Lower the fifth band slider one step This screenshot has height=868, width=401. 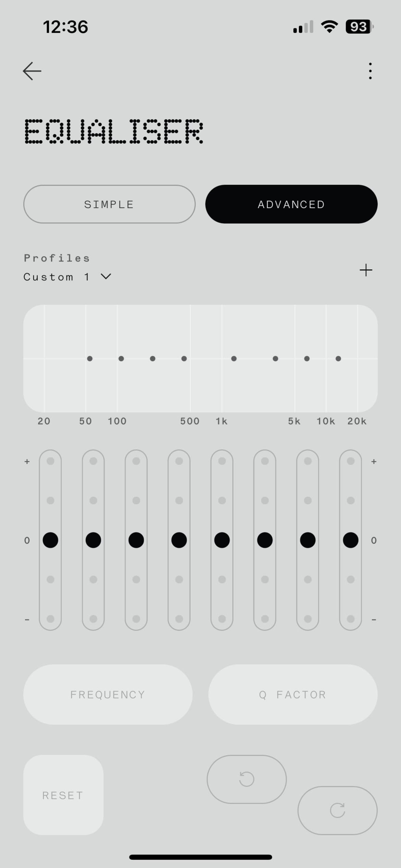222,579
